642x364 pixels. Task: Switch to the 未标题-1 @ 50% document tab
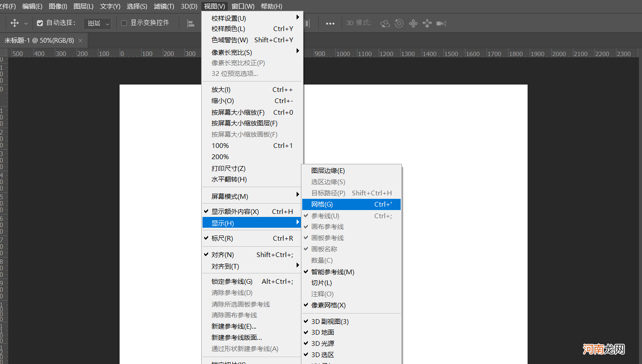coord(39,41)
